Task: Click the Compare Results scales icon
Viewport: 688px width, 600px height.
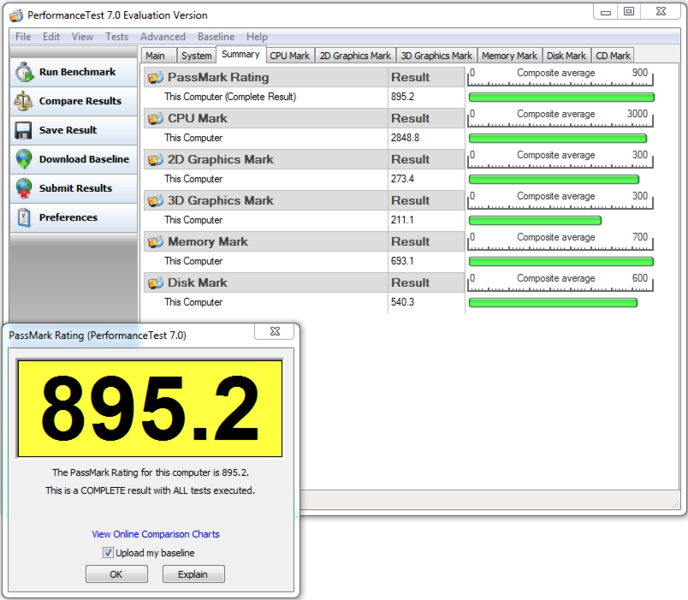Action: (x=23, y=101)
